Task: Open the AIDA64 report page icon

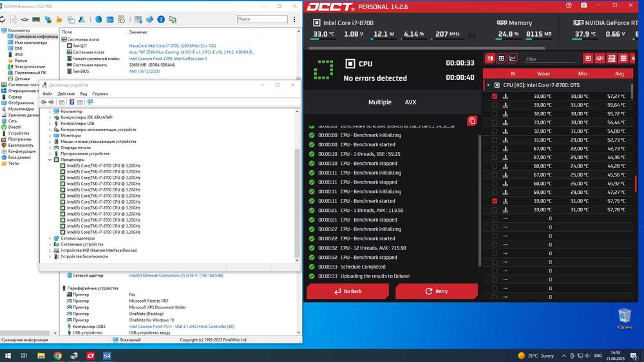Action: (14, 19)
